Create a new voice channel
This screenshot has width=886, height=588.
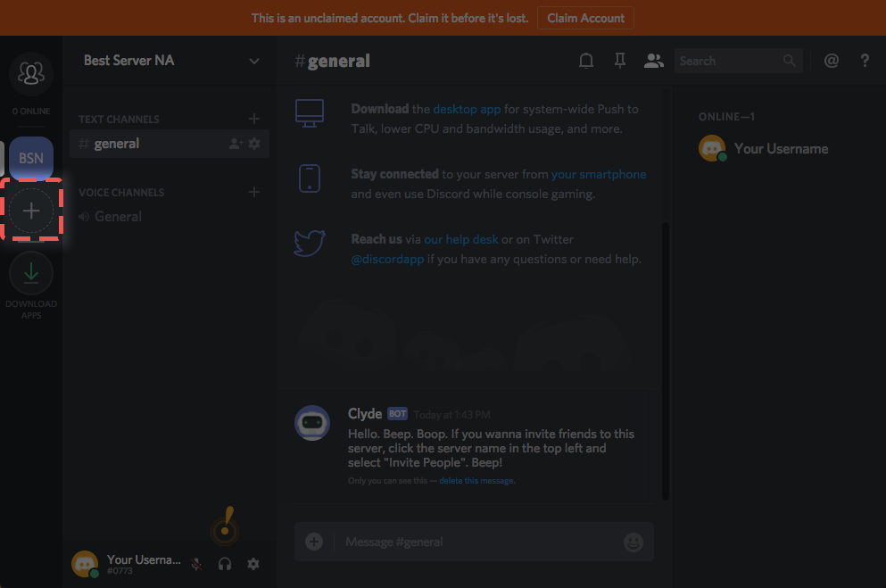click(x=254, y=192)
